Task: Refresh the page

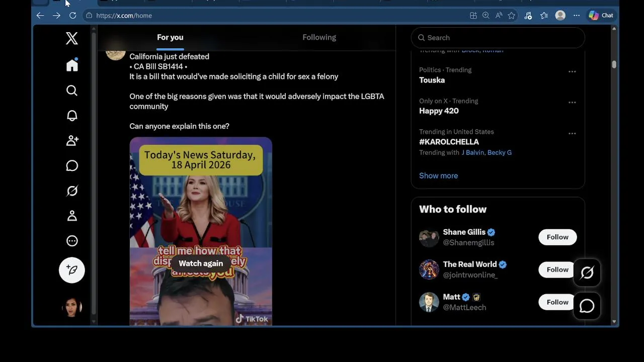Action: [x=72, y=16]
